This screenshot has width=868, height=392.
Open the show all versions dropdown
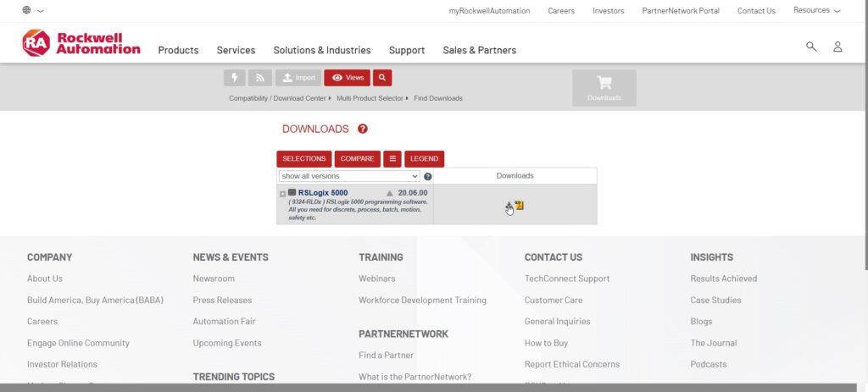coord(349,176)
